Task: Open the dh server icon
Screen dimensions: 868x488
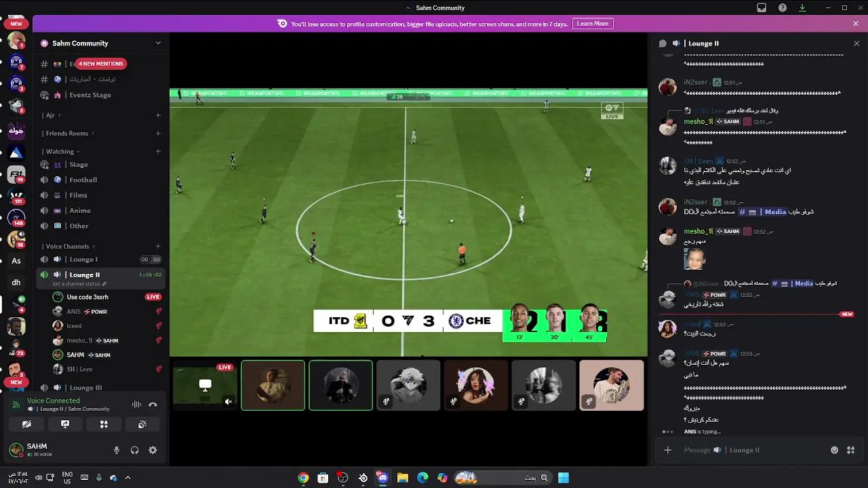Action: click(x=16, y=282)
